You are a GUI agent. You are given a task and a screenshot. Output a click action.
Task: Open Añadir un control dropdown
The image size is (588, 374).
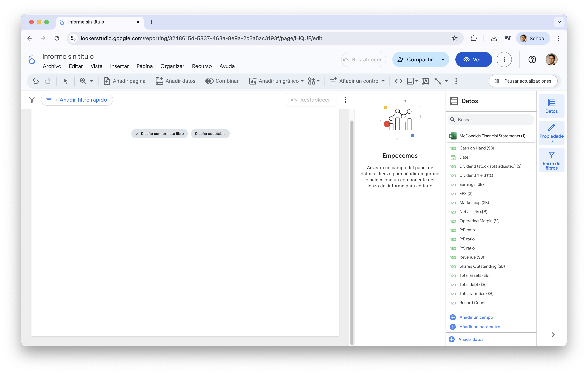coord(357,81)
